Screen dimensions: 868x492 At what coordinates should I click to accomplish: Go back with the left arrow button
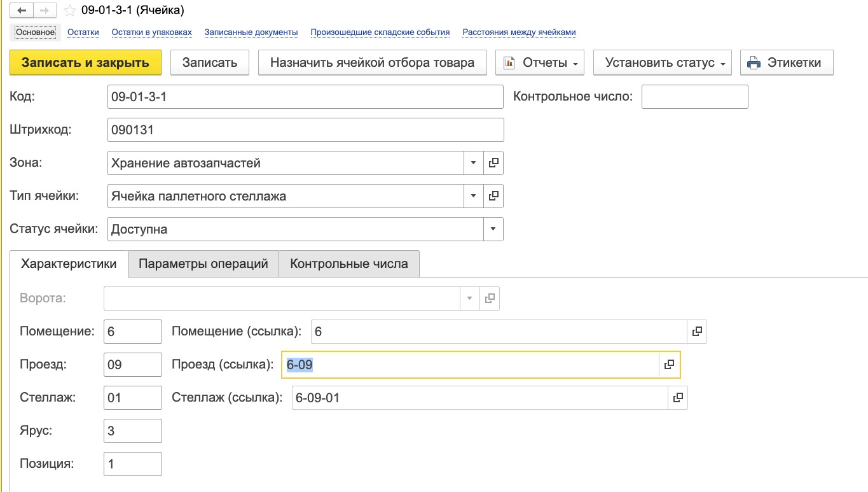(x=22, y=11)
